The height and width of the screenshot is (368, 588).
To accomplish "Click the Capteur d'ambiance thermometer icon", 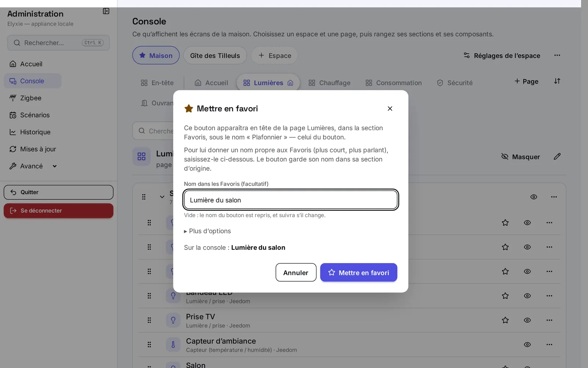I will tap(173, 344).
